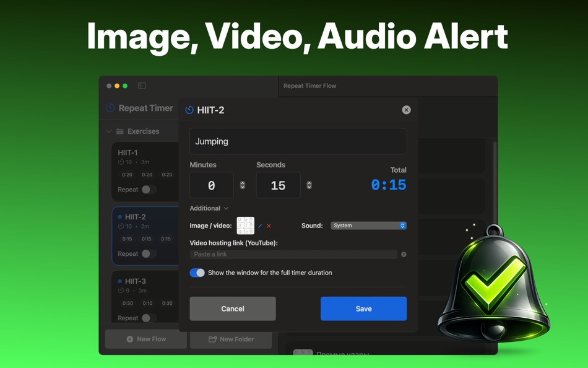Collapse the Additional section
This screenshot has width=588, height=368.
click(x=209, y=208)
